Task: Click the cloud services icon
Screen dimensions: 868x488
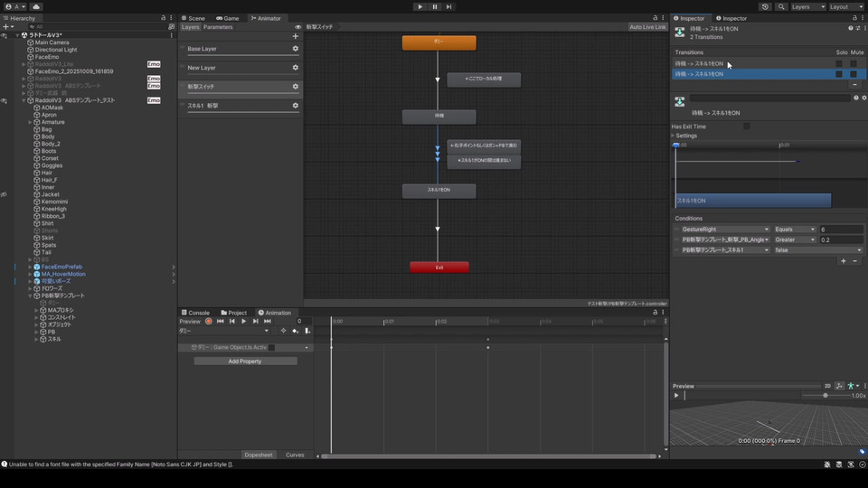Action: coord(36,6)
